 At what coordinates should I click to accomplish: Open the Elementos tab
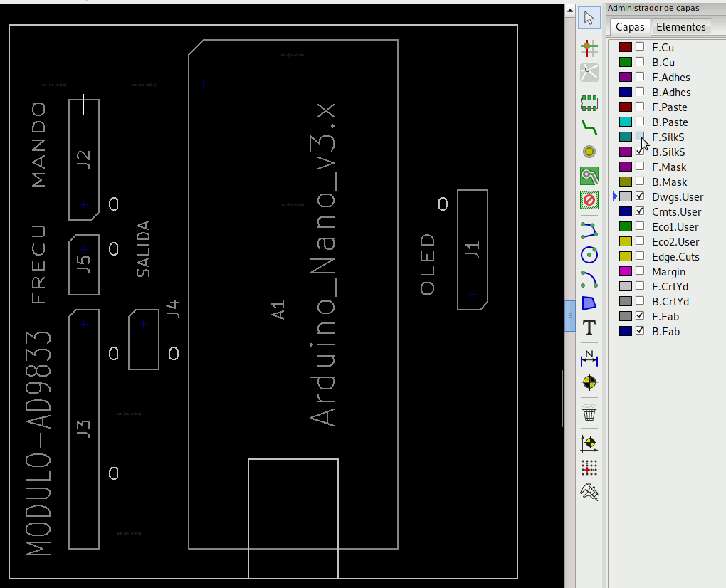coord(681,27)
